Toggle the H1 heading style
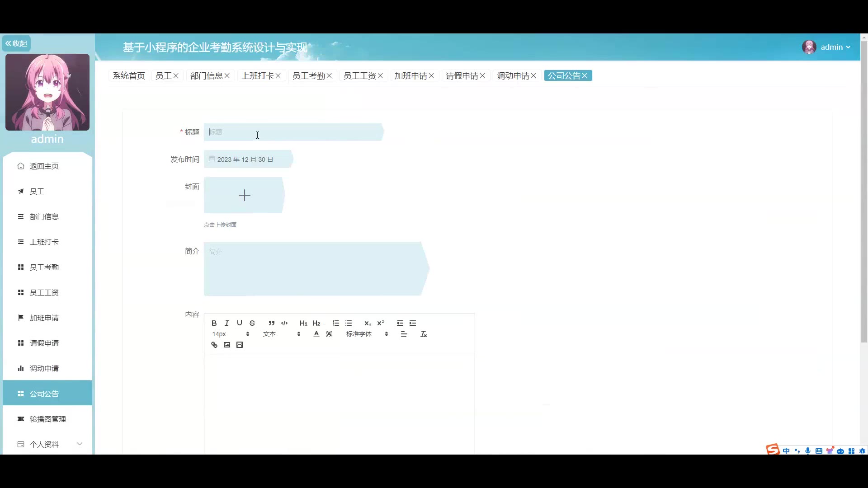 pyautogui.click(x=303, y=323)
